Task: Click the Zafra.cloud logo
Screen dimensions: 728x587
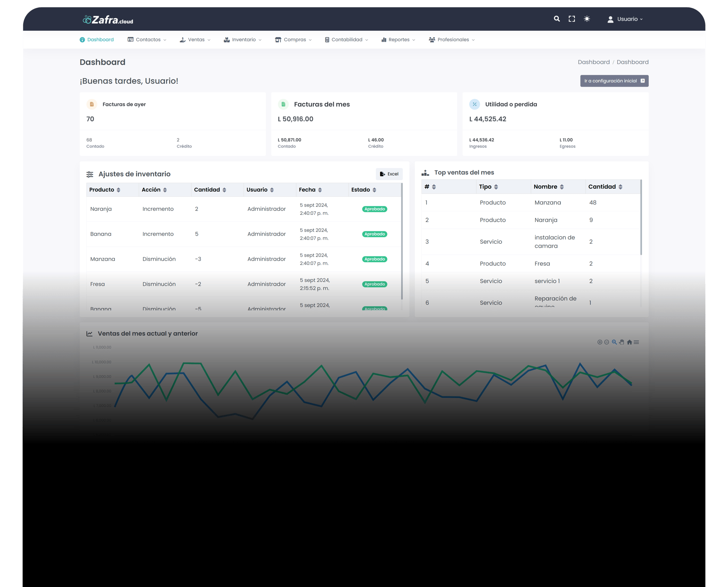Action: point(108,20)
